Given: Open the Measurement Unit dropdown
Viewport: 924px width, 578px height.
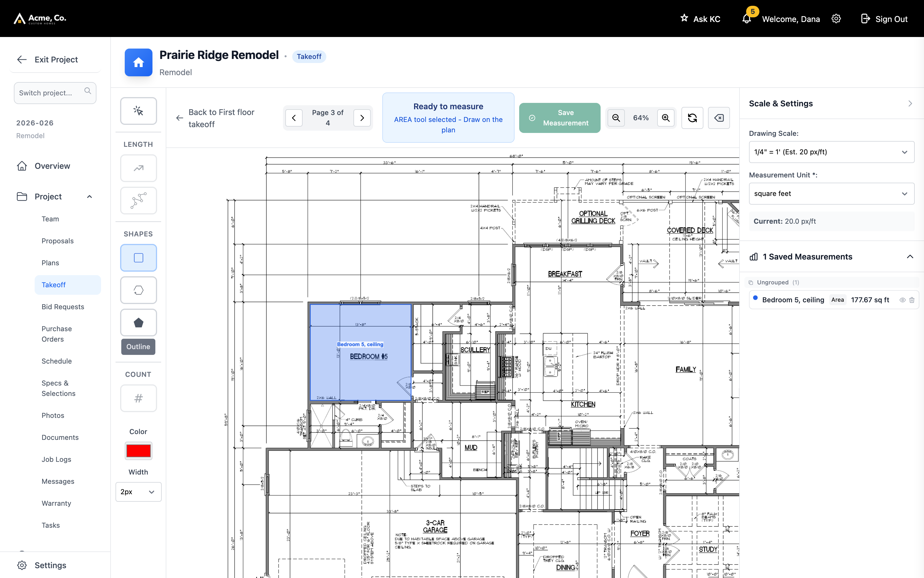Looking at the screenshot, I should pos(831,194).
